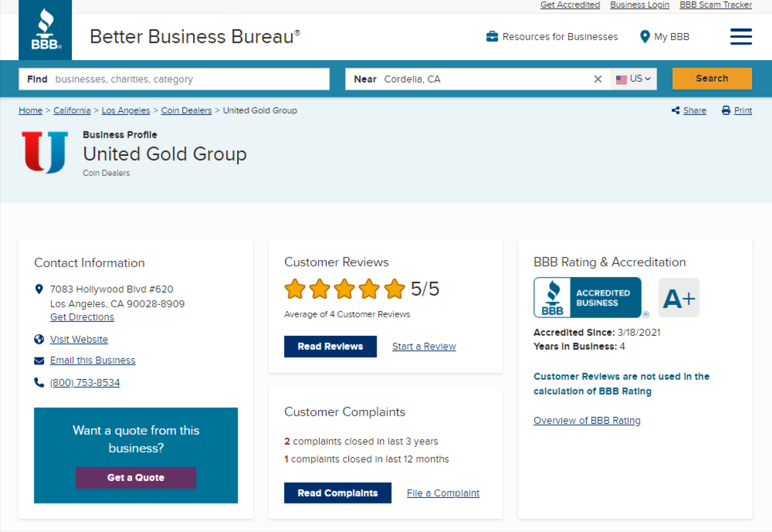Image resolution: width=772 pixels, height=532 pixels.
Task: Open the US country dropdown
Action: pyautogui.click(x=634, y=79)
